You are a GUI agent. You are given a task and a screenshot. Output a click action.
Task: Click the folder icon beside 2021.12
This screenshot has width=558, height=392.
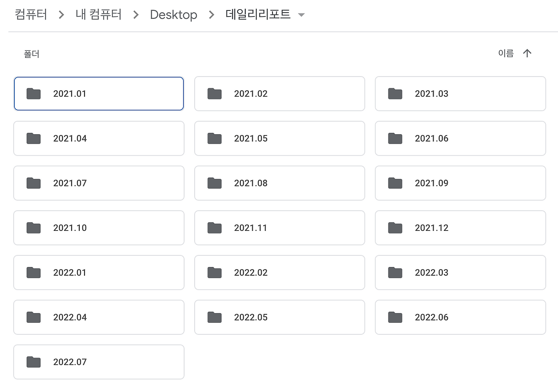(x=395, y=227)
